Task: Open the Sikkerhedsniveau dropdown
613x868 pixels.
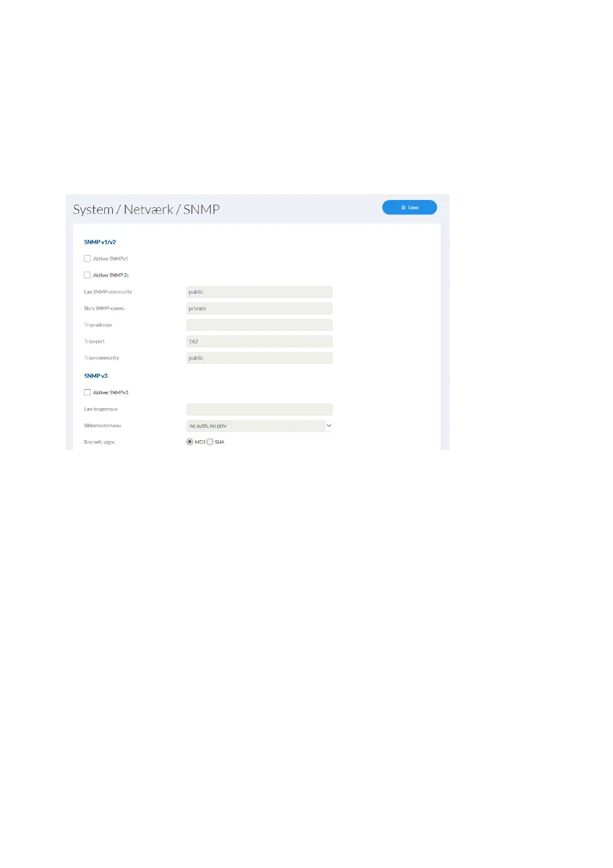Action: pyautogui.click(x=259, y=426)
